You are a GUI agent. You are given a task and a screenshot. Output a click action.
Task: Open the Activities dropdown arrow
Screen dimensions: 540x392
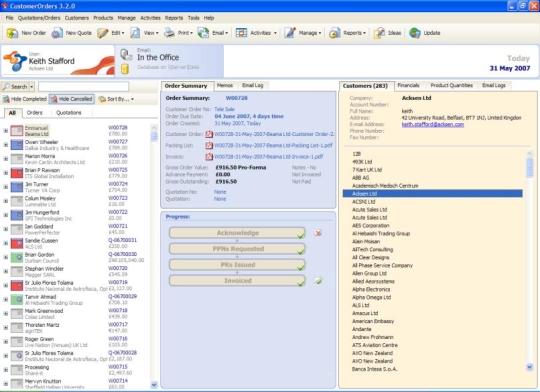point(275,33)
